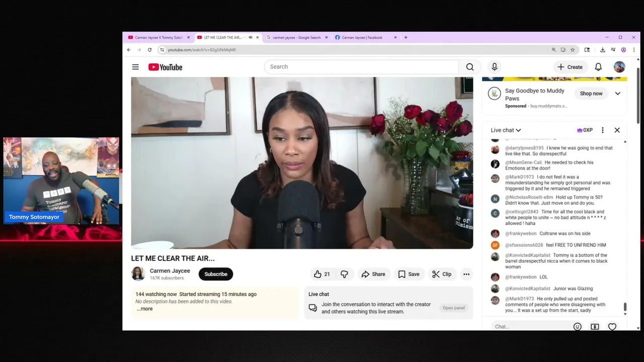
Task: Expand the Live chat mode dropdown
Action: point(506,130)
